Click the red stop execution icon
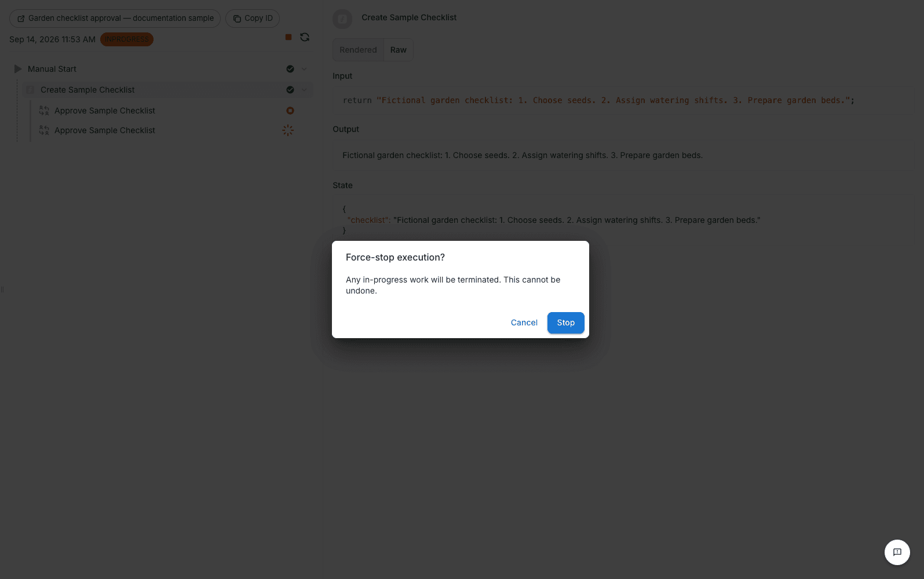Image resolution: width=924 pixels, height=579 pixels. (x=288, y=37)
